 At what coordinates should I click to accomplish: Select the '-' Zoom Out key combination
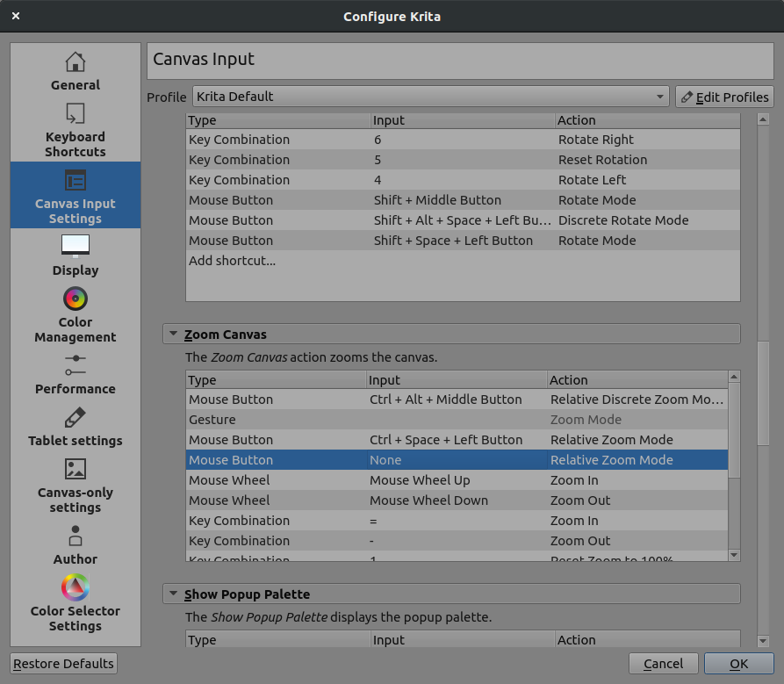pyautogui.click(x=457, y=541)
